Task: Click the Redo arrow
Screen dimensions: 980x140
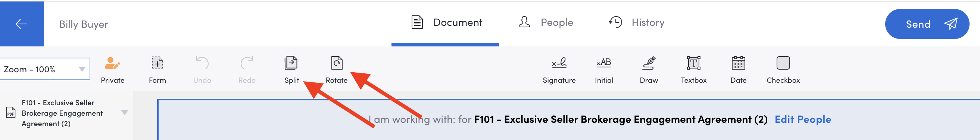Action: 247,63
